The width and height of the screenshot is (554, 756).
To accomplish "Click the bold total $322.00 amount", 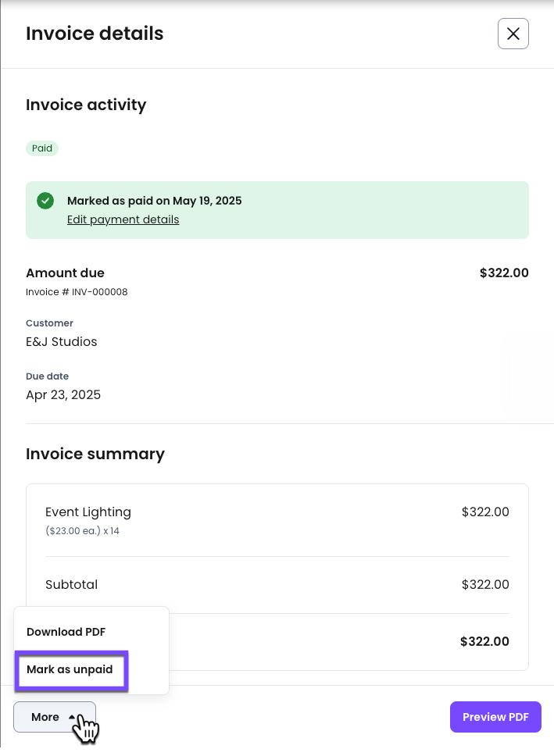I will (x=484, y=641).
